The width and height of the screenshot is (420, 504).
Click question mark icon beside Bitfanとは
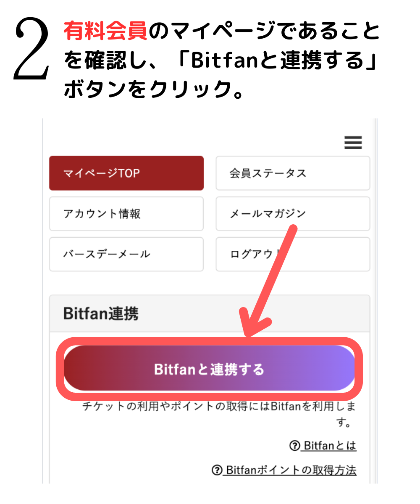pos(294,446)
